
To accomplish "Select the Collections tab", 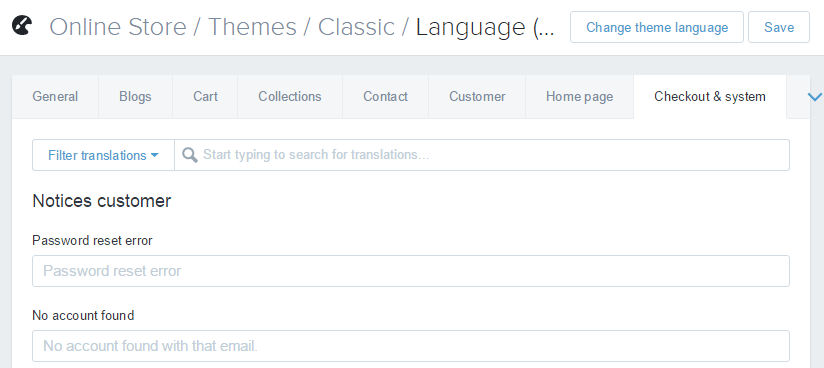I will pyautogui.click(x=290, y=97).
